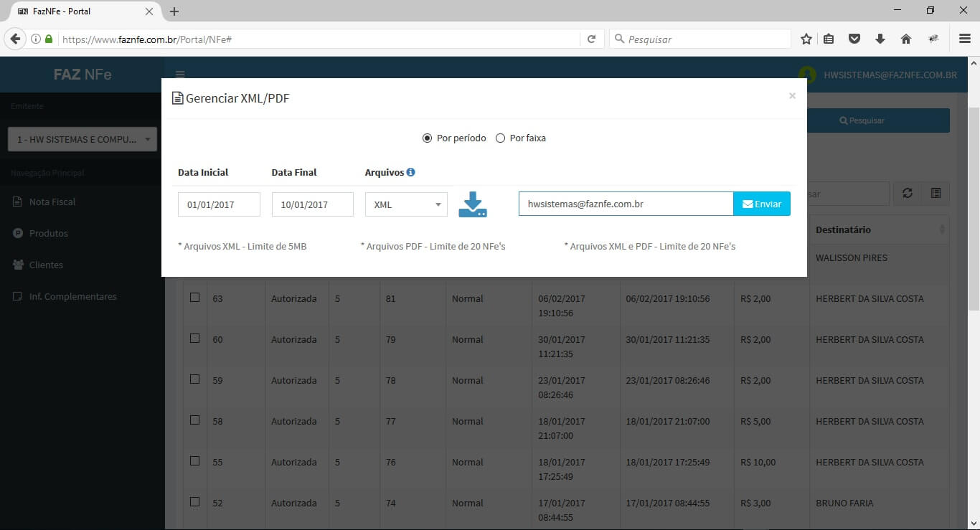Viewport: 980px width, 530px height.
Task: Click the R$ 10,00 value cell
Action: (758, 462)
